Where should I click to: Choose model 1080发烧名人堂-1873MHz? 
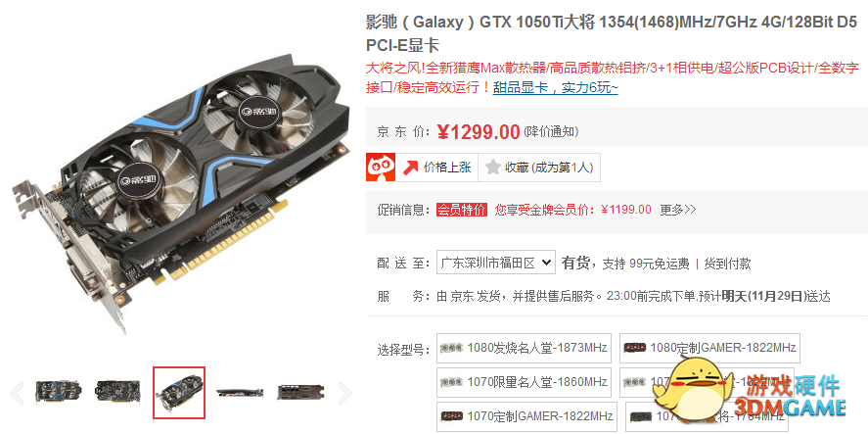tap(524, 348)
